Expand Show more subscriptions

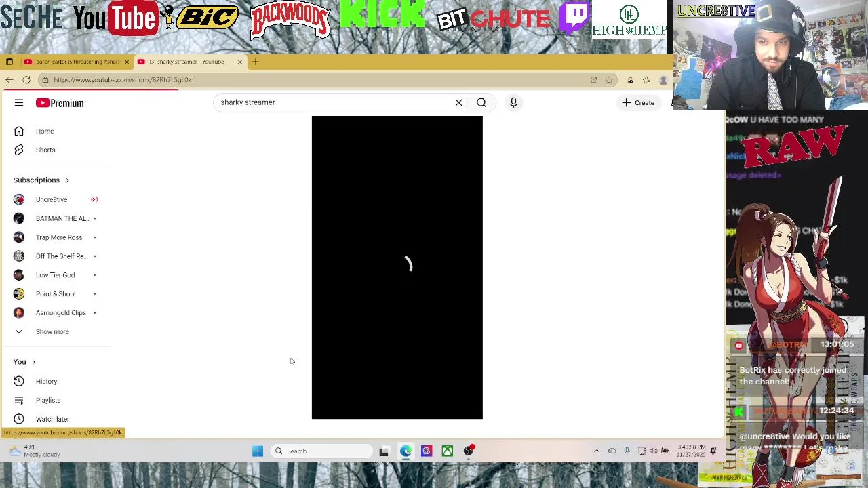click(x=52, y=331)
